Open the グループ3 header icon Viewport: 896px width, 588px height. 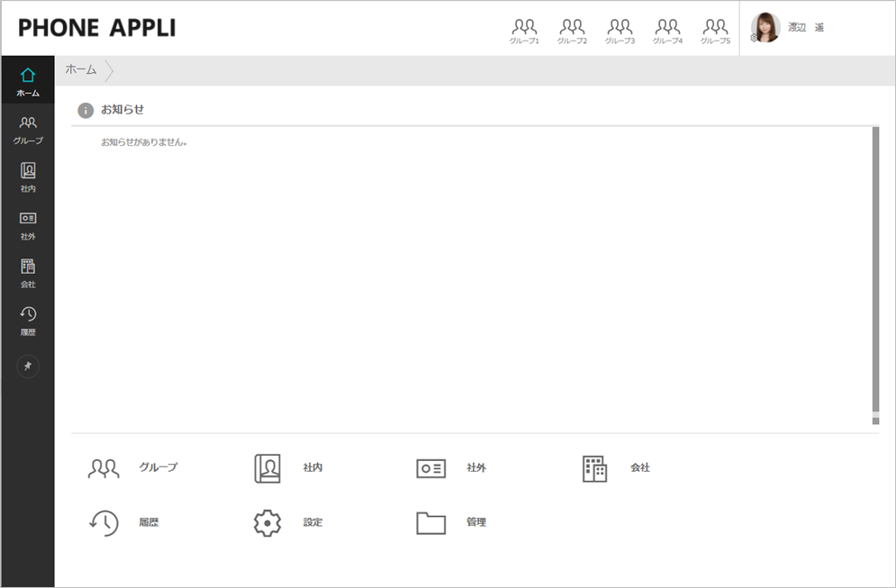tap(620, 31)
